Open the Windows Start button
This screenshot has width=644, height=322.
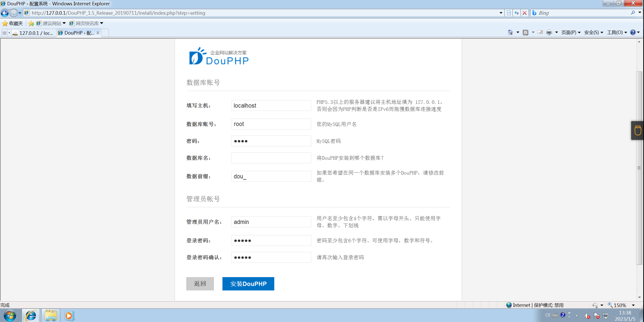point(10,315)
